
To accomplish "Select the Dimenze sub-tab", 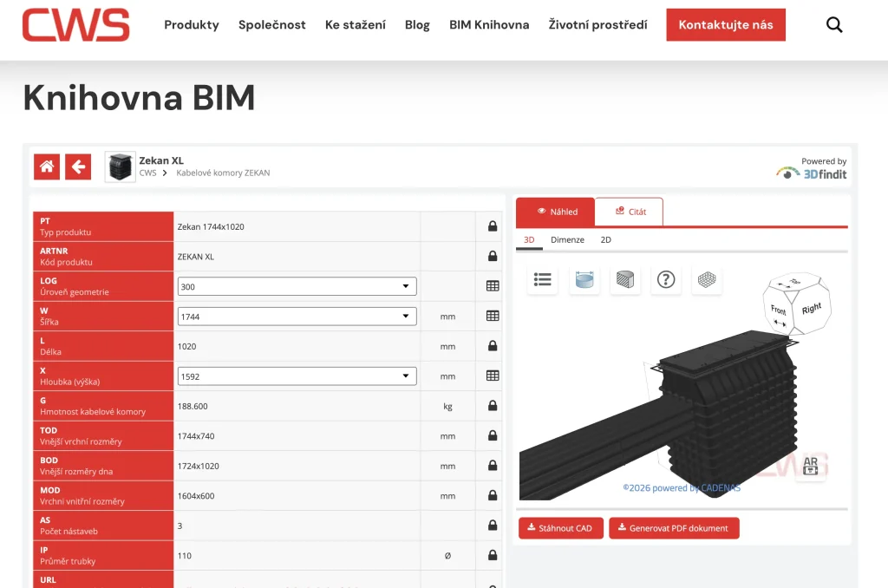I will pyautogui.click(x=567, y=240).
